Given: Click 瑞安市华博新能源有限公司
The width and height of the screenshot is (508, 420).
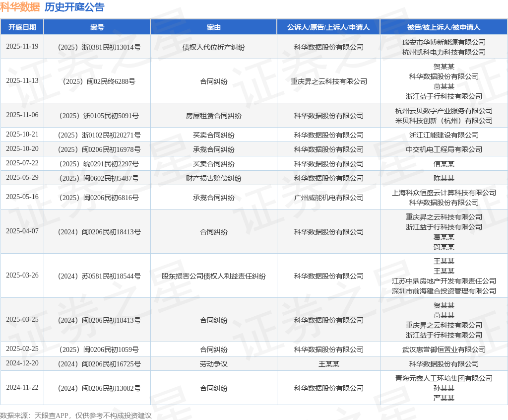Looking at the screenshot, I should 444,42.
